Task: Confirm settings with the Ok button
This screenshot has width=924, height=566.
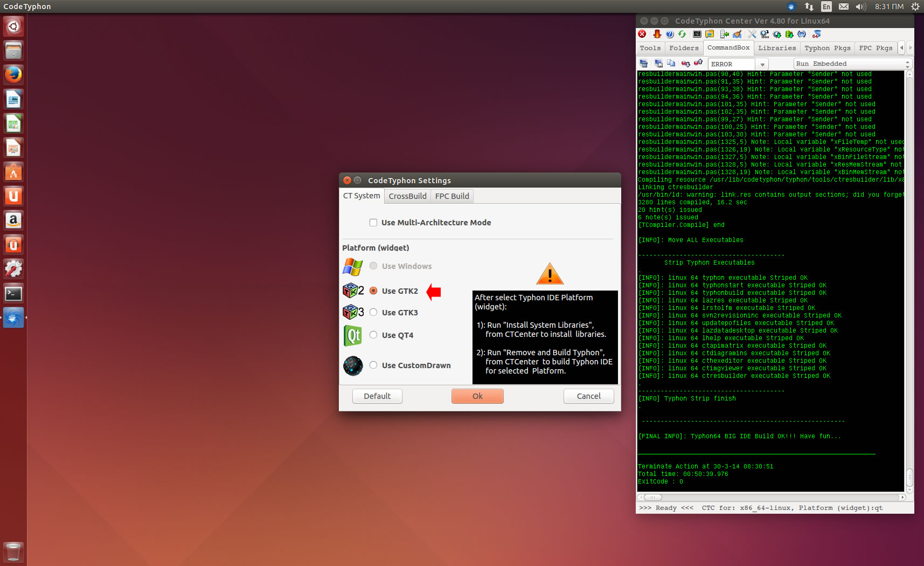Action: (x=477, y=396)
